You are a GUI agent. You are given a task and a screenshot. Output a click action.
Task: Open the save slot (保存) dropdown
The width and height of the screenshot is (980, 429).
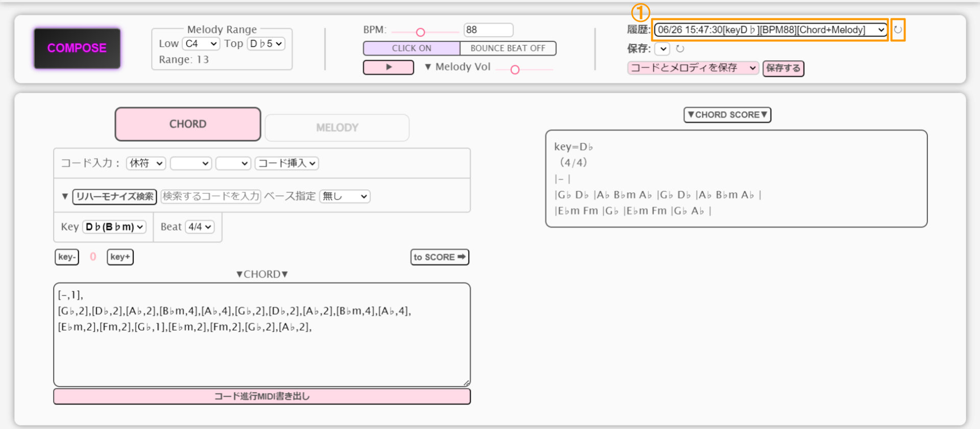(x=662, y=49)
